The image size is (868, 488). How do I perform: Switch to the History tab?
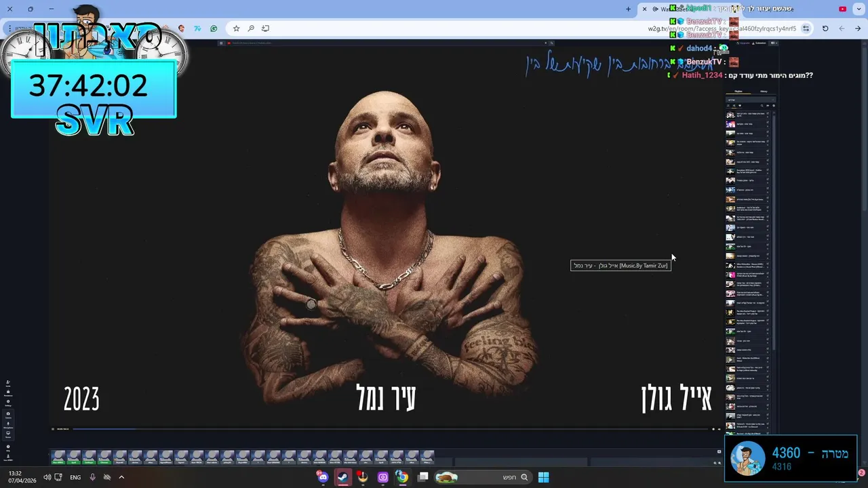(x=764, y=91)
